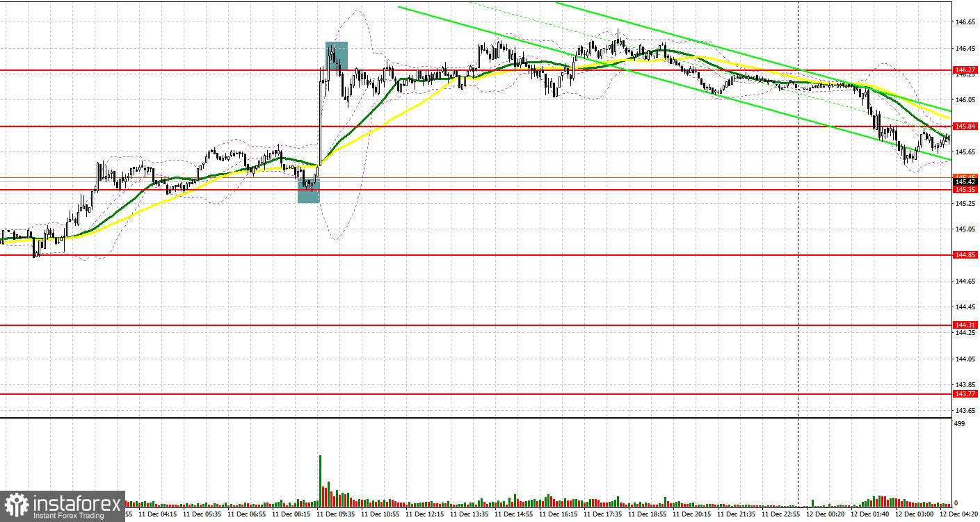The image size is (980, 522).
Task: Click the 12 Dec 00:20 time label
Action: (x=827, y=514)
